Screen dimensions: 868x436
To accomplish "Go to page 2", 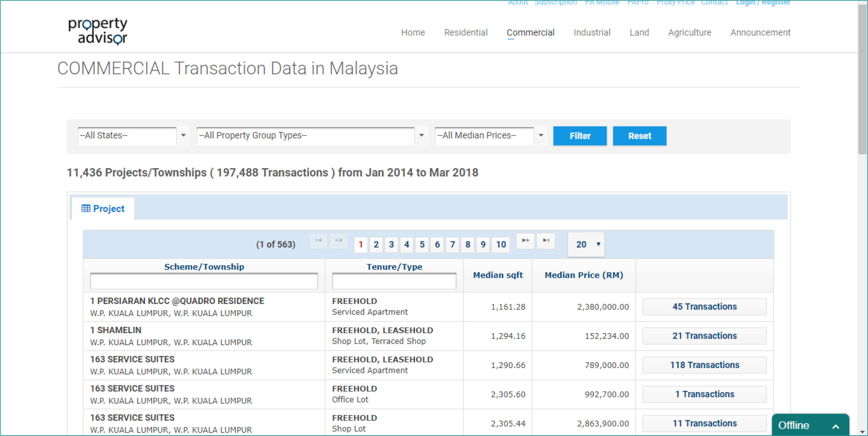I will pos(376,245).
